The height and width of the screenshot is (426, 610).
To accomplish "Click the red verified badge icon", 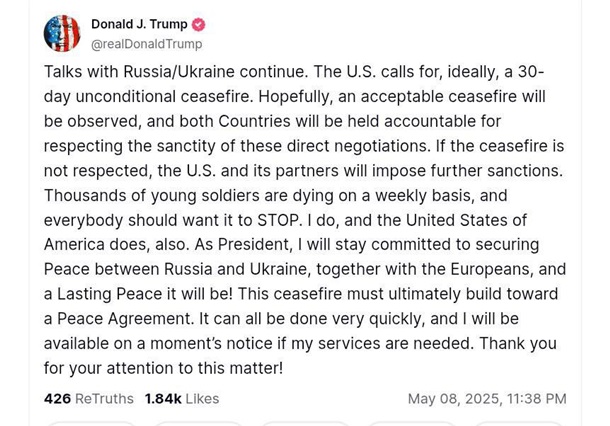I will pos(199,24).
